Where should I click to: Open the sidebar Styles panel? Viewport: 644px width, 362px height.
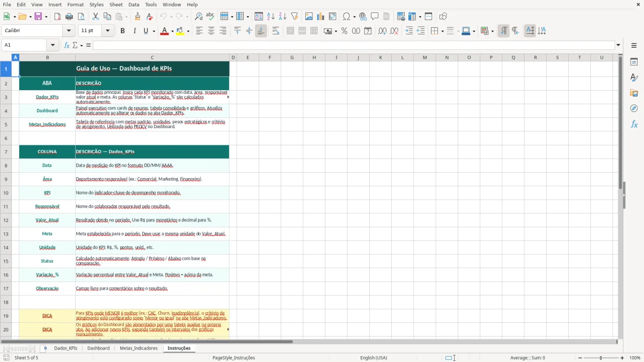634,78
